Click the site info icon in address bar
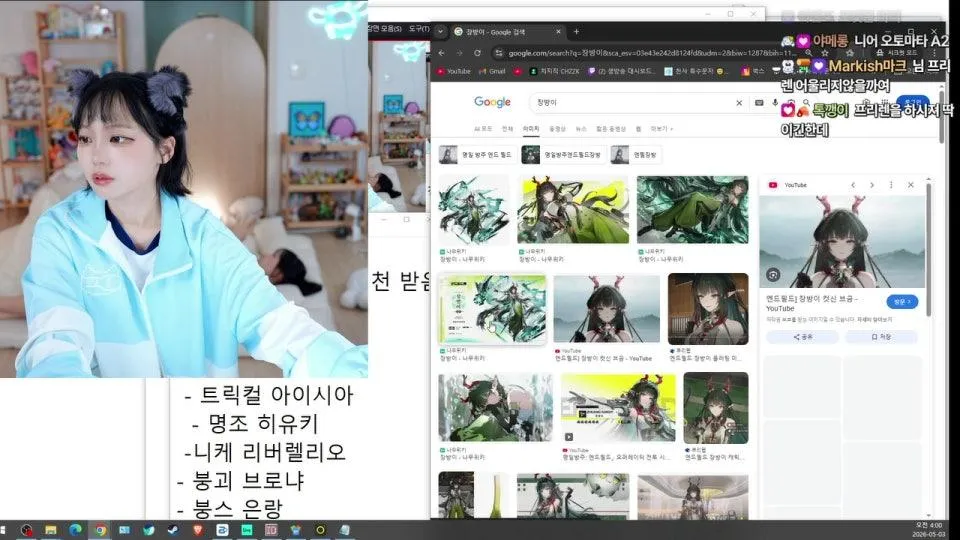Screen dimensions: 960x540 [499, 53]
